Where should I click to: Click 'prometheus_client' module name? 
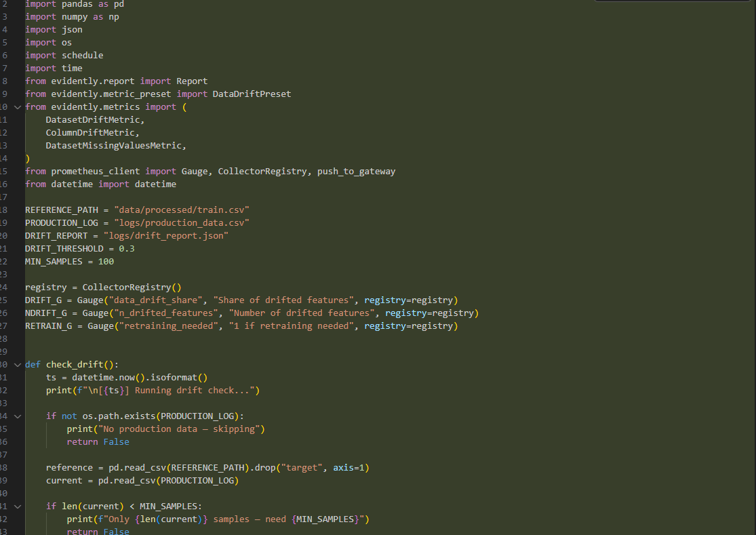pos(96,171)
